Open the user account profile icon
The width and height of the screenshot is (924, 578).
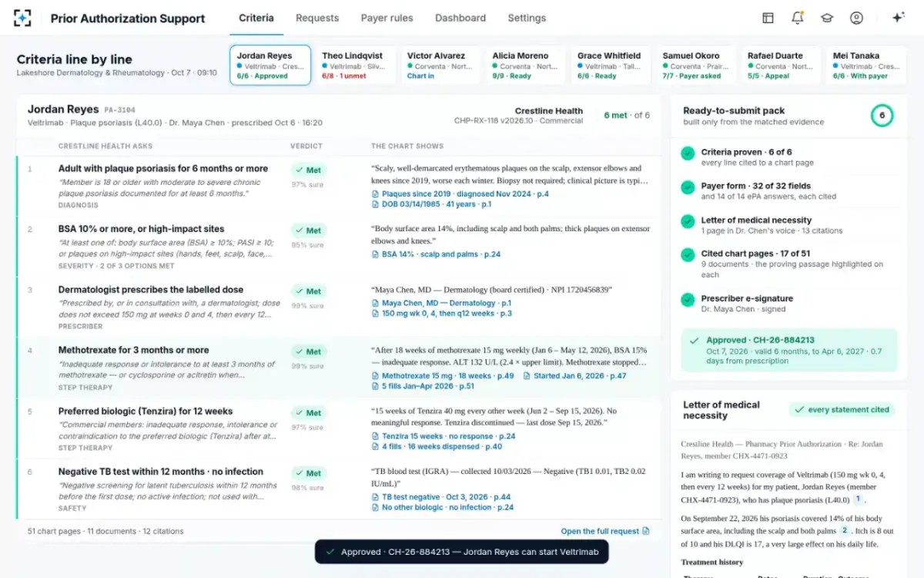(856, 18)
